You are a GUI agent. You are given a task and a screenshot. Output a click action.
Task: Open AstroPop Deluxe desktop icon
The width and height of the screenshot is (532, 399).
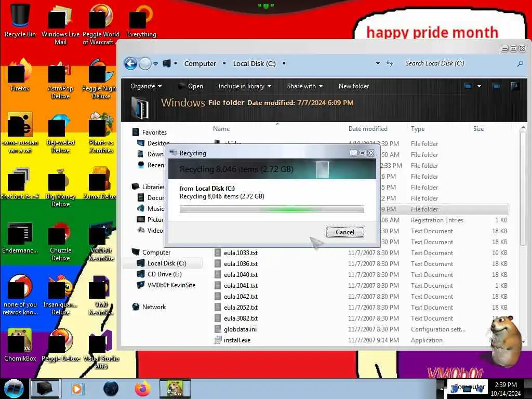60,79
